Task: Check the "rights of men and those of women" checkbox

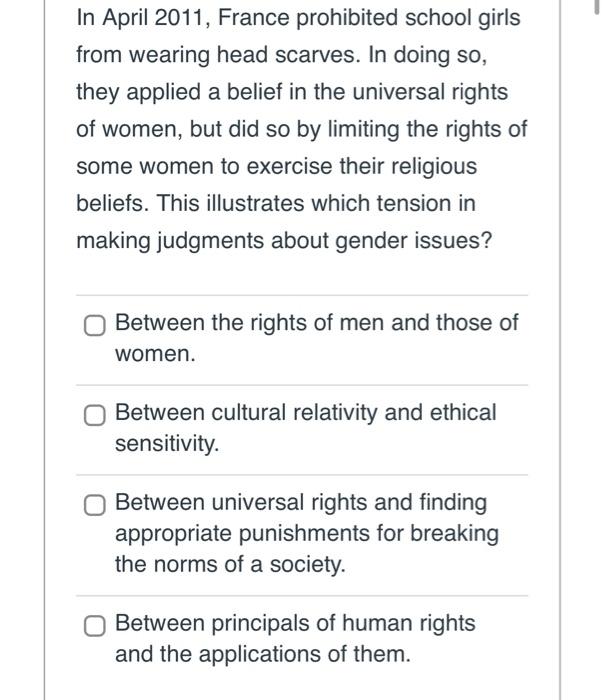Action: click(x=95, y=325)
